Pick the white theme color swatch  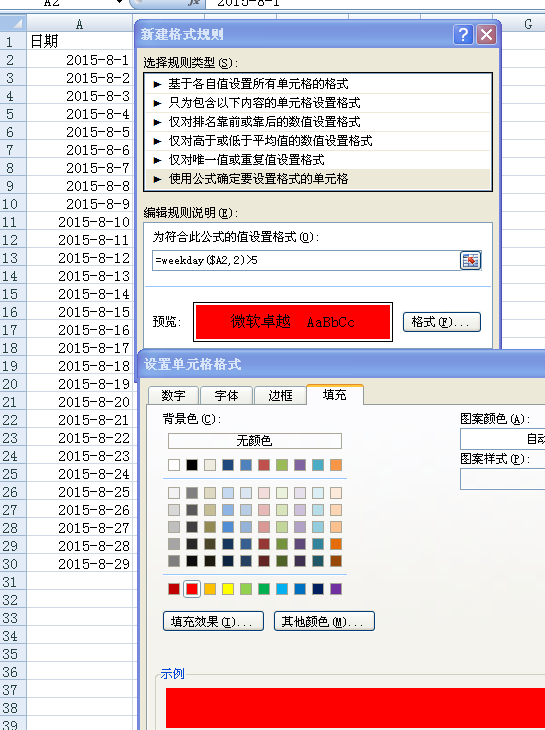click(174, 465)
